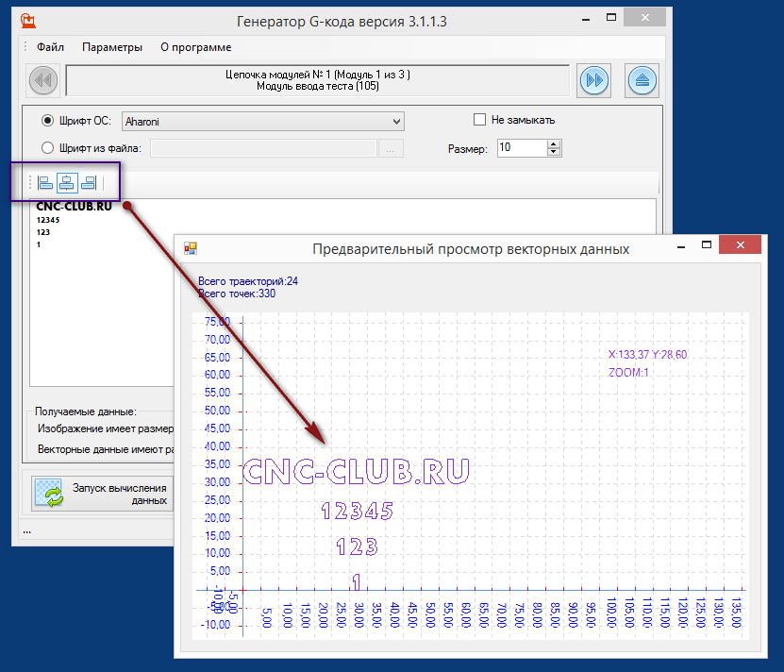Viewport: 784px width, 672px height.
Task: Click the 12345 vector outline in preview
Action: click(357, 511)
